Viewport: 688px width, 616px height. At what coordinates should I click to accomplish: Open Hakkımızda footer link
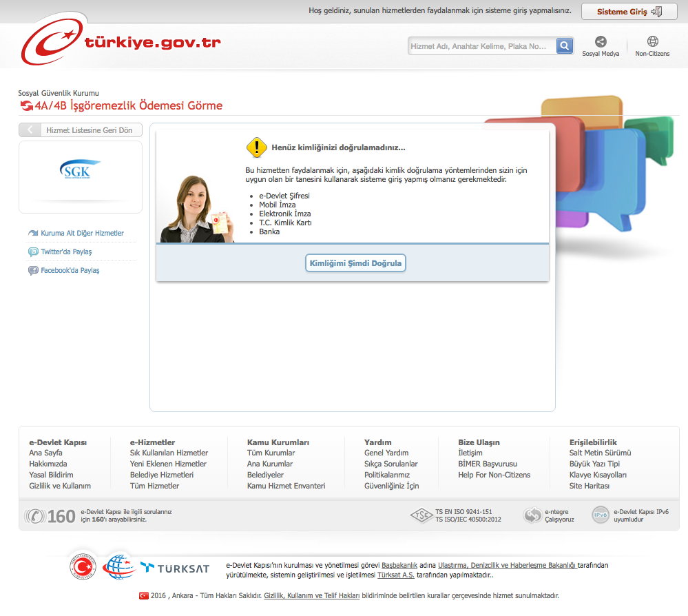click(x=48, y=464)
